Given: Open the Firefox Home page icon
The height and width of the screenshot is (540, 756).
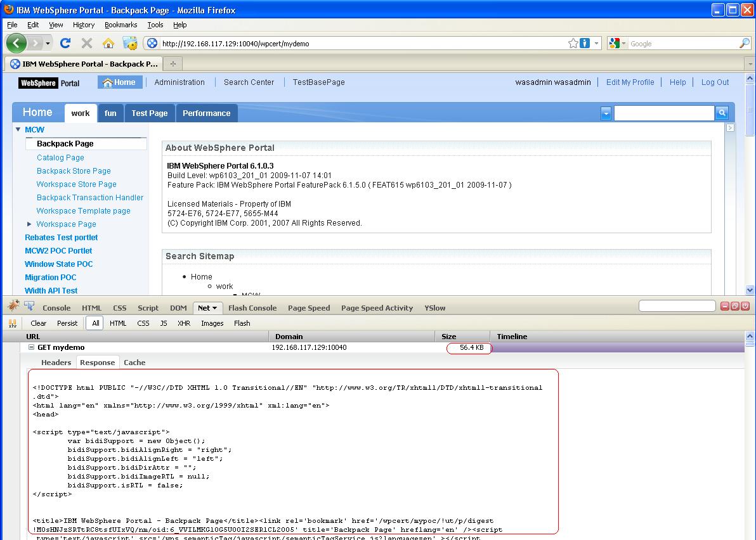Looking at the screenshot, I should point(108,43).
